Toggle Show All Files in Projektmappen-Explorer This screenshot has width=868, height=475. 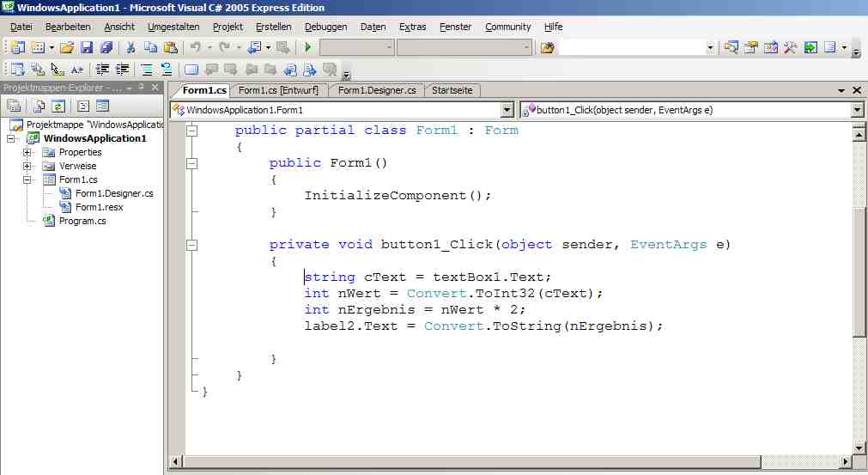tap(39, 106)
